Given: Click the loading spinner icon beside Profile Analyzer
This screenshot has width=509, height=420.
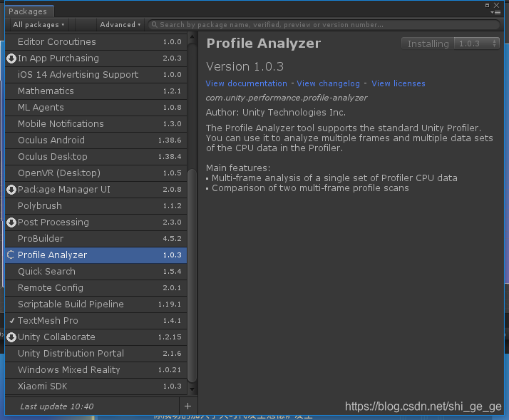Looking at the screenshot, I should (11, 255).
